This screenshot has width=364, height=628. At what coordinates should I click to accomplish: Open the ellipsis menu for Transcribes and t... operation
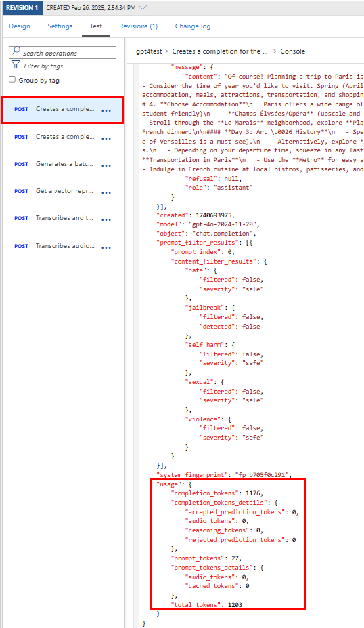tap(106, 220)
